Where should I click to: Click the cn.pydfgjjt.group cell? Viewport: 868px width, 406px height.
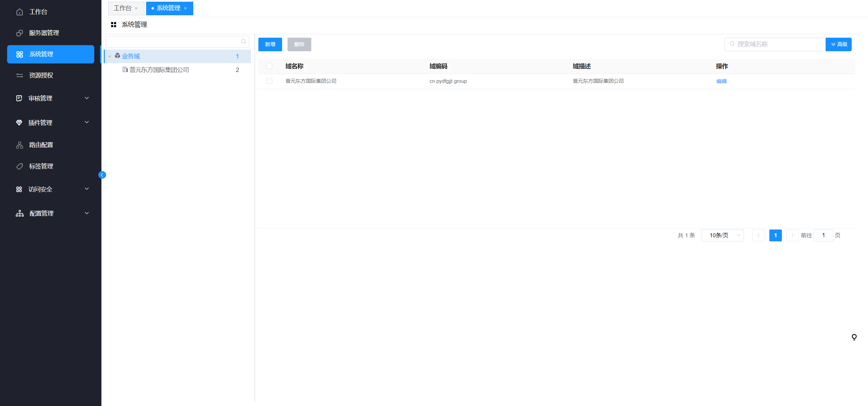tap(448, 81)
